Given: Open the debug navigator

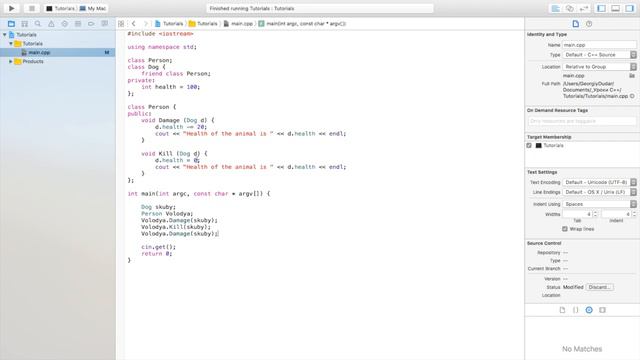Looking at the screenshot, I should [x=78, y=24].
